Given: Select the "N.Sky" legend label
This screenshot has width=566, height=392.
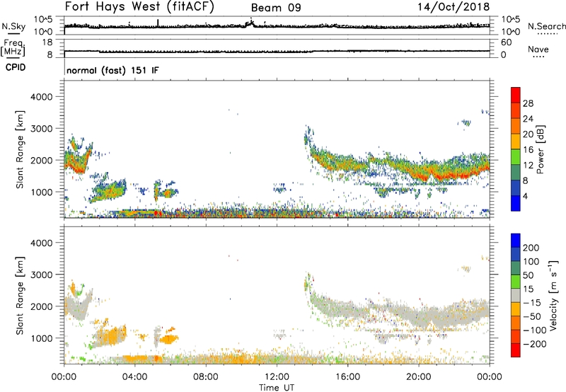Looking at the screenshot, I should coord(13,26).
